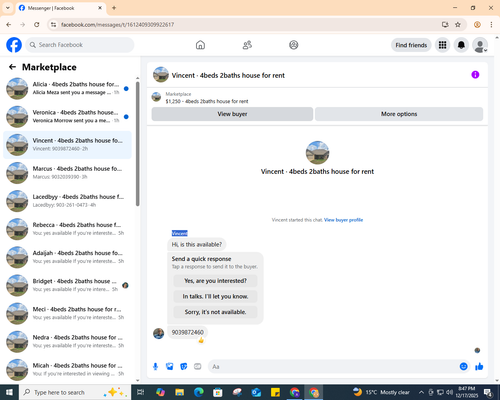
Task: Click the listing thumbnail in chat header
Action: tap(161, 75)
